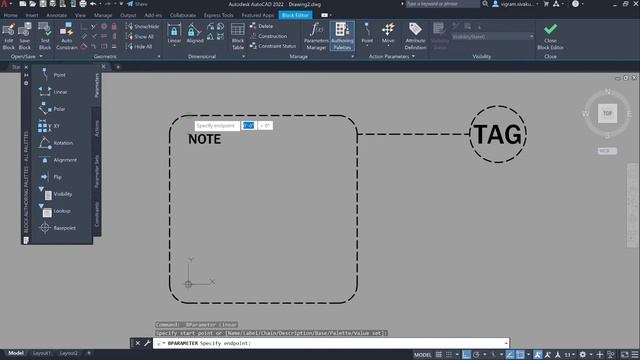Click the keyword search field
Screen dimensions: 640x360
(442, 4)
